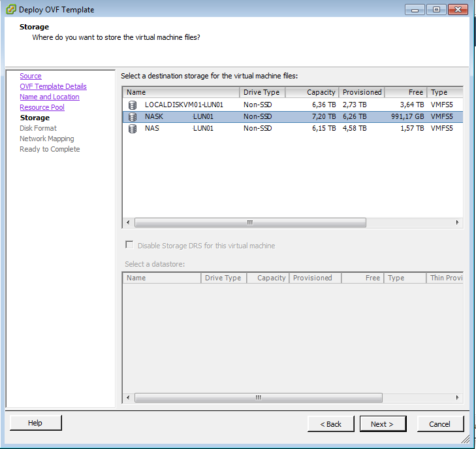
Task: Minimize the Deploy OVF Template window
Action: pyautogui.click(x=415, y=10)
